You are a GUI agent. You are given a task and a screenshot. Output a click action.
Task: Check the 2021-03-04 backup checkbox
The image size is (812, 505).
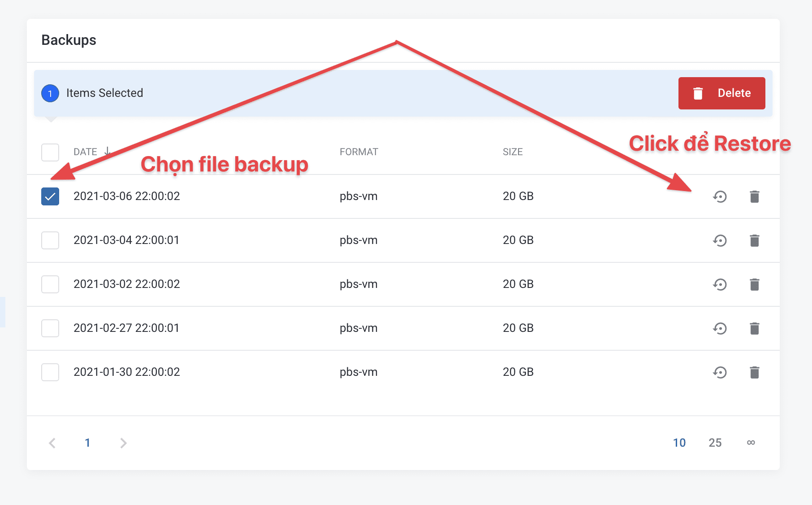coord(50,240)
